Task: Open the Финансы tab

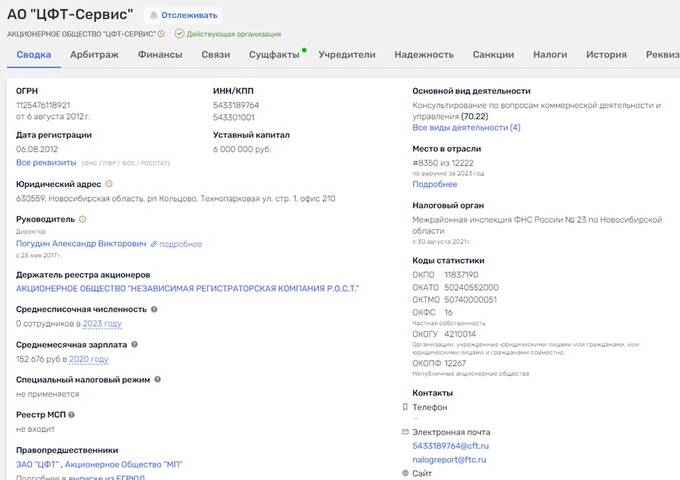Action: tap(160, 55)
